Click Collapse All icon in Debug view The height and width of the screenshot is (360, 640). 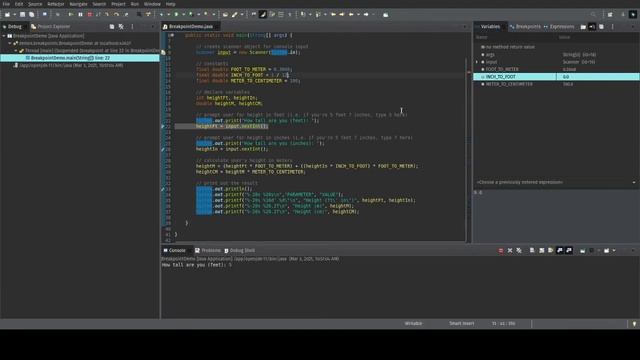112,27
